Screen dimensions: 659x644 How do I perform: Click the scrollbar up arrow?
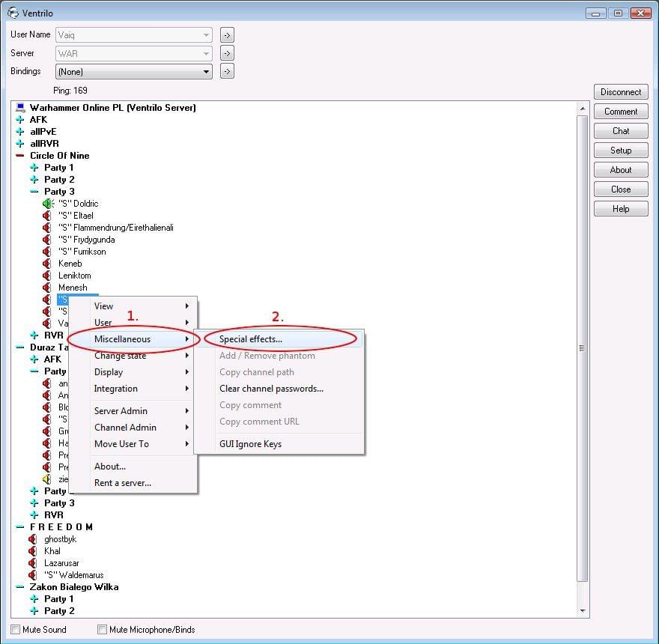point(582,109)
